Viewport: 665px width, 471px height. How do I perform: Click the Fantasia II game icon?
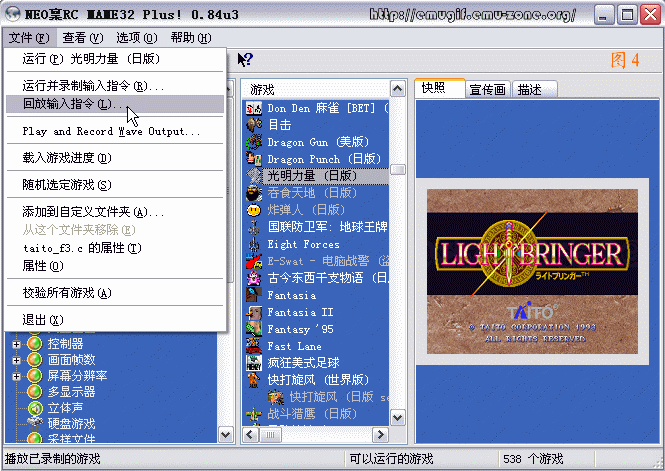pyautogui.click(x=254, y=312)
